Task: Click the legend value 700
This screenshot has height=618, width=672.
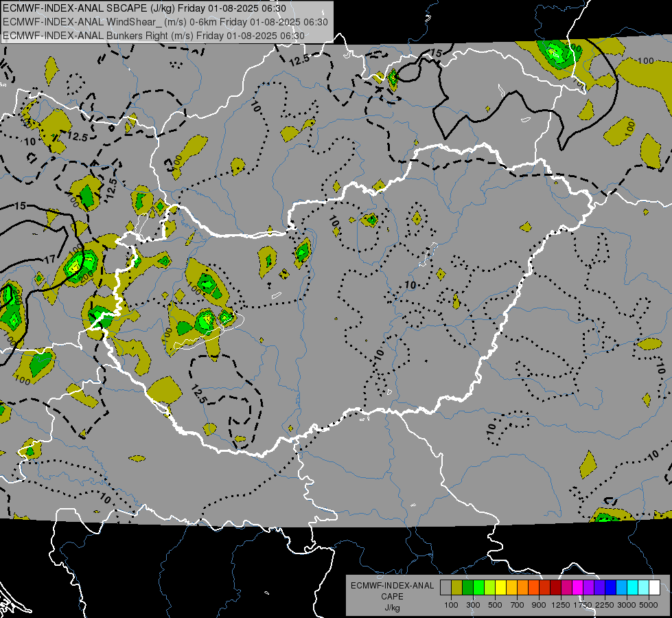Action: 518,605
